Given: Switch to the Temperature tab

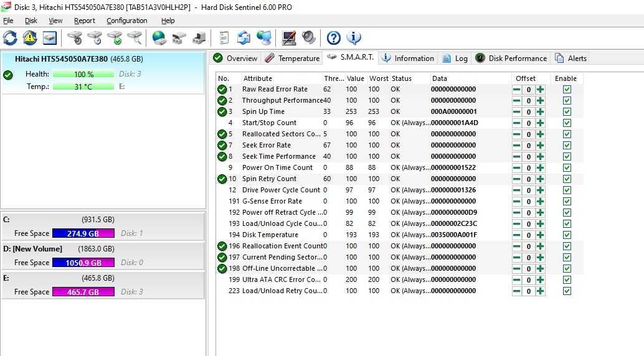Looking at the screenshot, I should pos(293,59).
